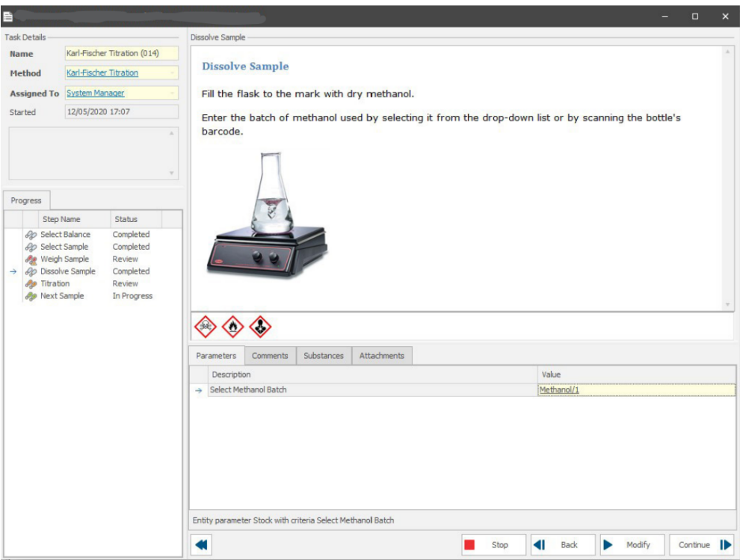Show the Attachments tab

coord(381,356)
